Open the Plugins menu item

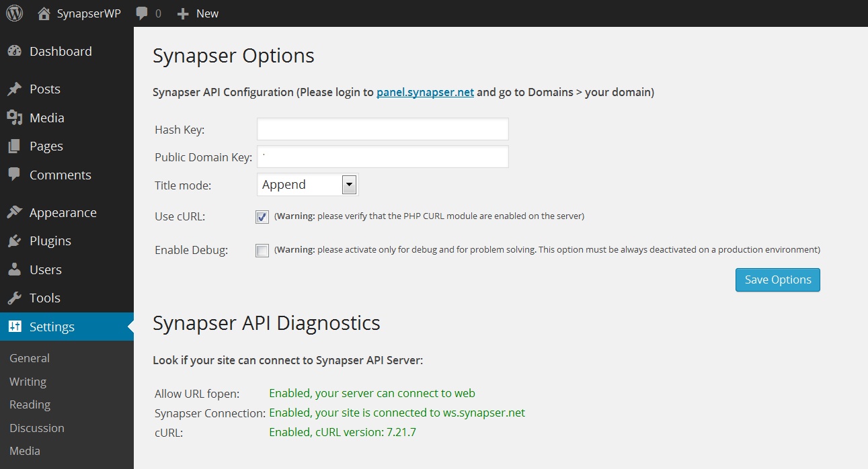pyautogui.click(x=50, y=241)
